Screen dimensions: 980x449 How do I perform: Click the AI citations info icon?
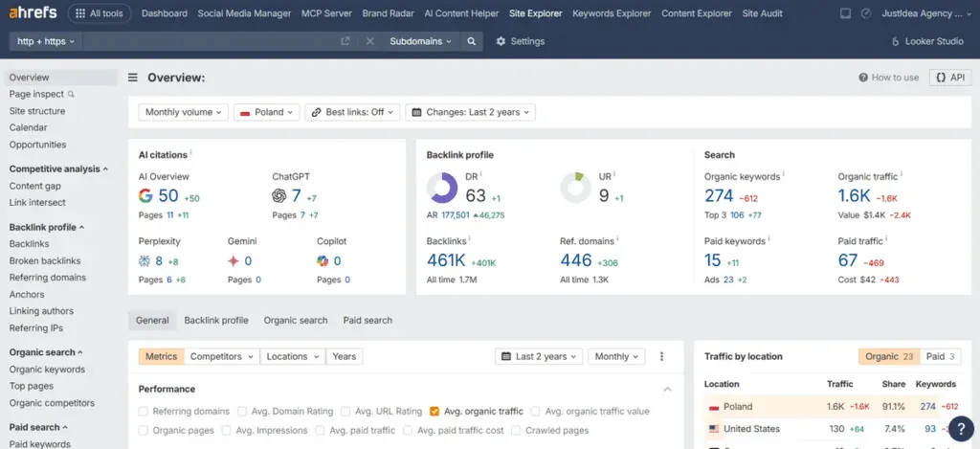190,152
